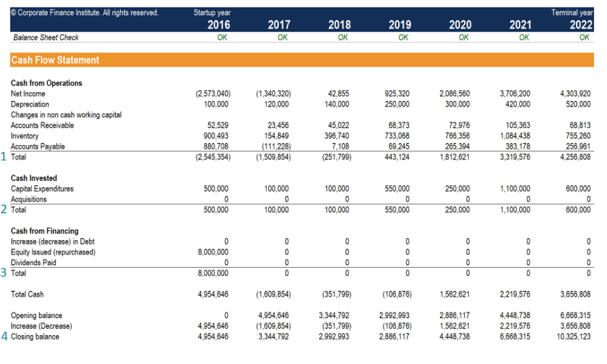Click the orange Cash Flow Statement header

coord(301,60)
